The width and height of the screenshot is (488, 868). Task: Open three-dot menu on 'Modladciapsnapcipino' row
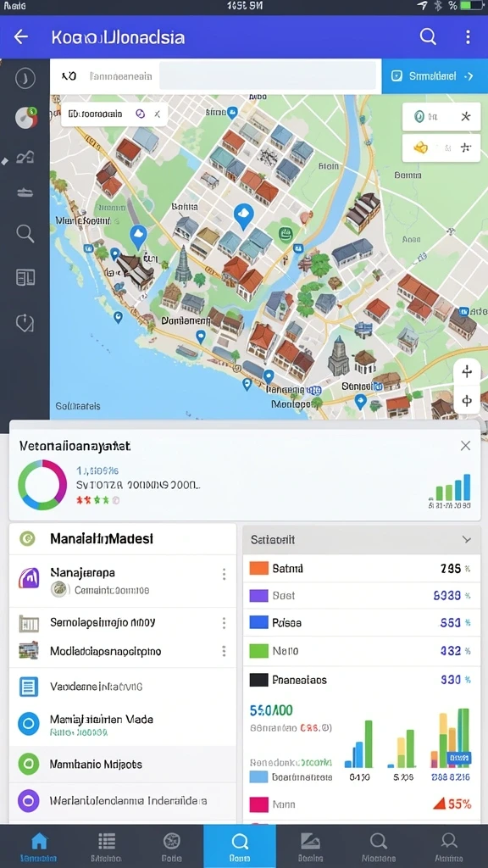(224, 650)
